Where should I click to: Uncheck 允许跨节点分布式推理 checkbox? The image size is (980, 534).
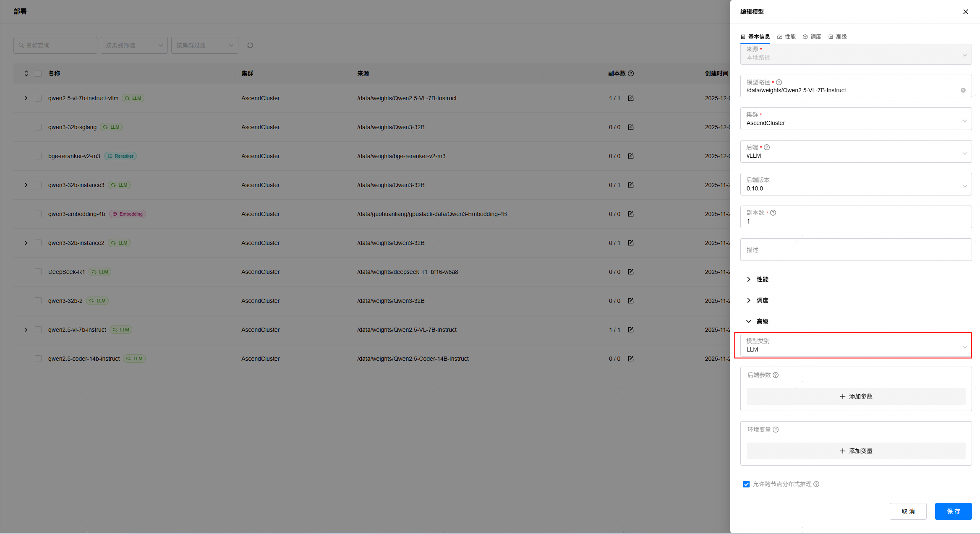746,484
